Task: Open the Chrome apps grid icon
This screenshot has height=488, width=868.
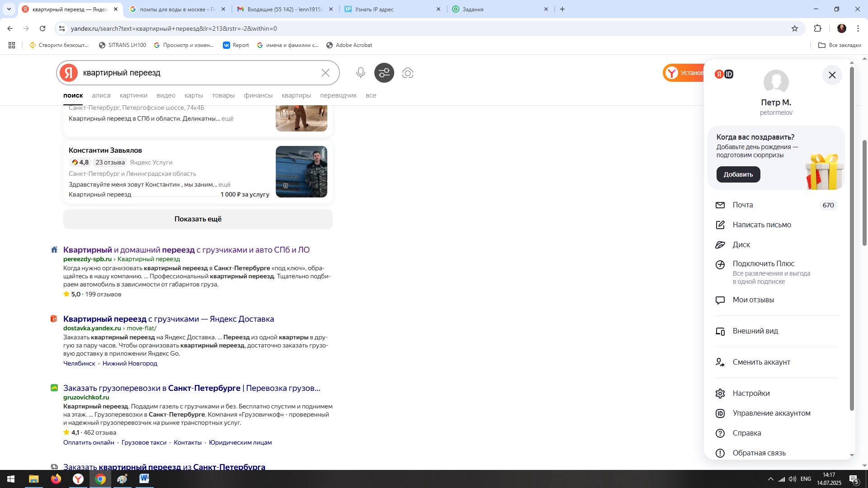Action: click(x=12, y=45)
